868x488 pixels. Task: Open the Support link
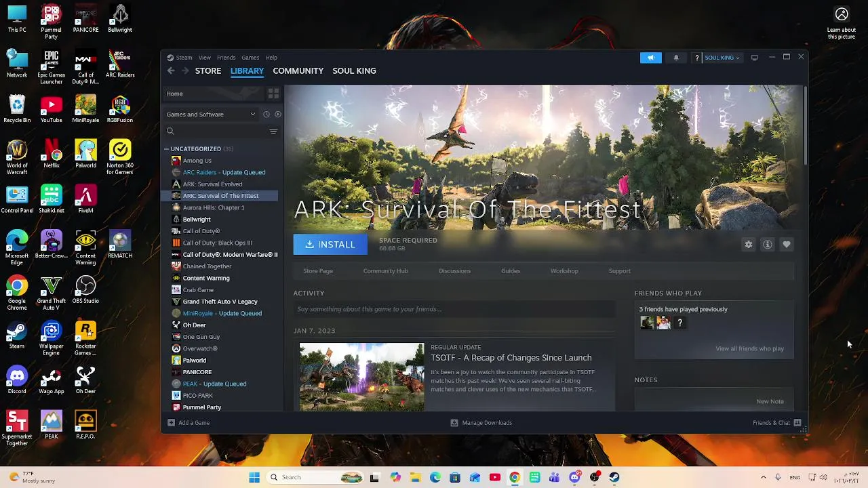click(x=619, y=271)
